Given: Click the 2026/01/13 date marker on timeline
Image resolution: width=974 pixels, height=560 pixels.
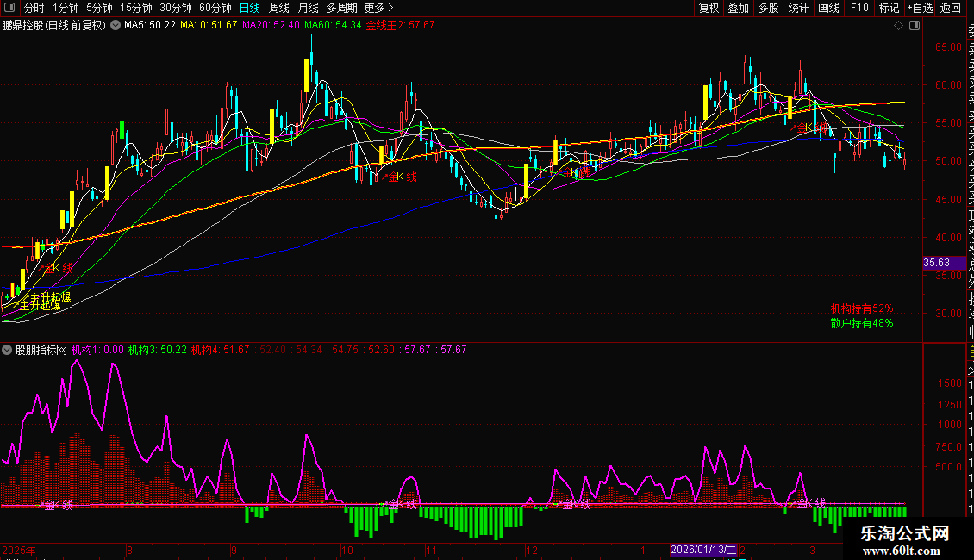Looking at the screenshot, I should pos(704,550).
